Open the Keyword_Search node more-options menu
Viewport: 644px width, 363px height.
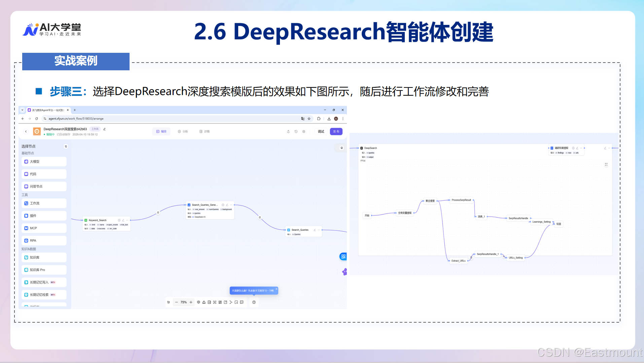[127, 220]
